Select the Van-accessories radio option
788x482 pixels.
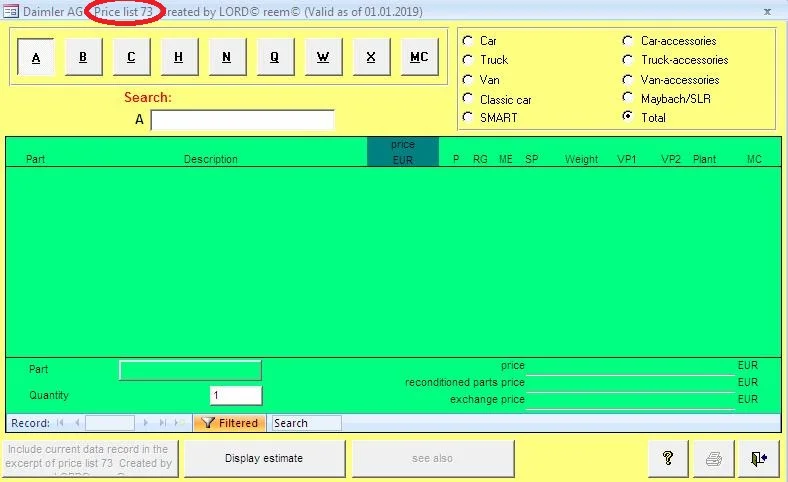pyautogui.click(x=628, y=79)
